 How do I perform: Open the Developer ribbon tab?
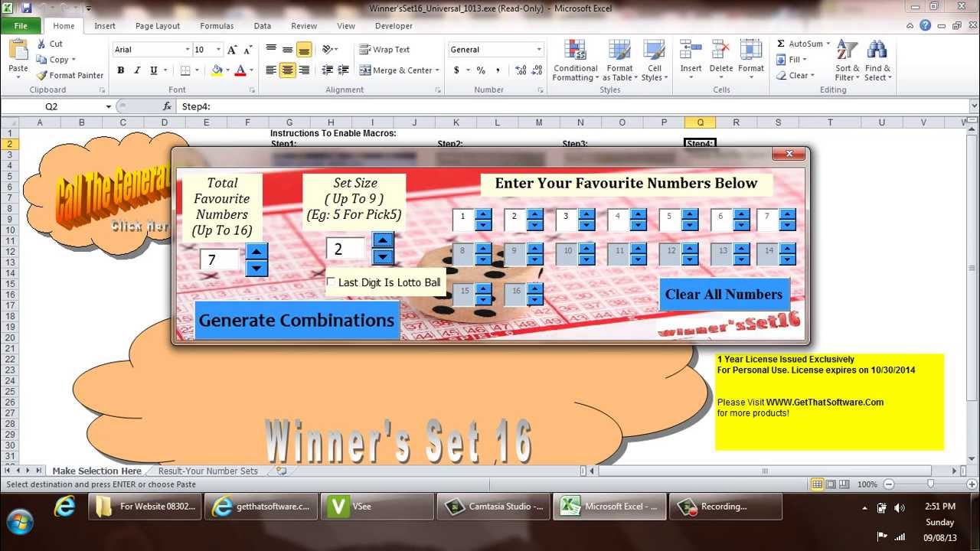click(394, 26)
